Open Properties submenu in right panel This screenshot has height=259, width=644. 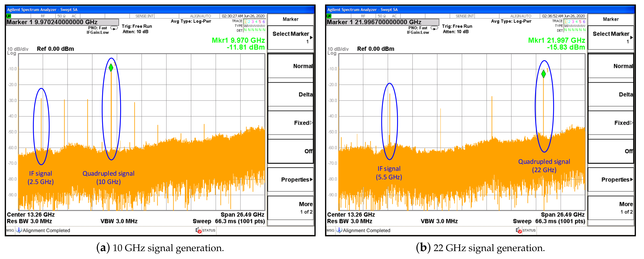pos(611,179)
